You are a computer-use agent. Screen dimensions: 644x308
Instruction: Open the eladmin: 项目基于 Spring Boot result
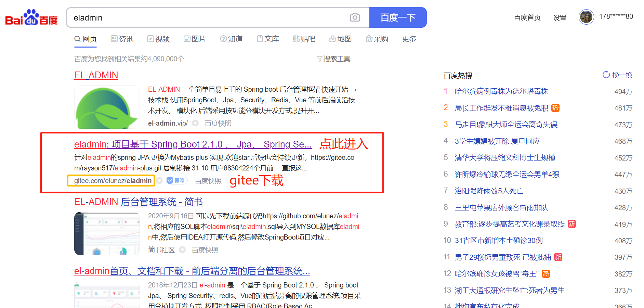(x=193, y=144)
